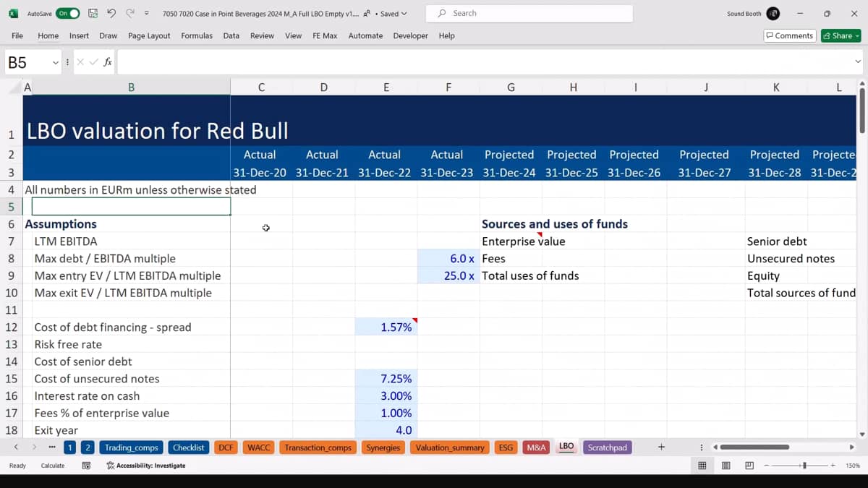This screenshot has width=868, height=488.
Task: Open the Developer ribbon tab
Action: pos(411,35)
